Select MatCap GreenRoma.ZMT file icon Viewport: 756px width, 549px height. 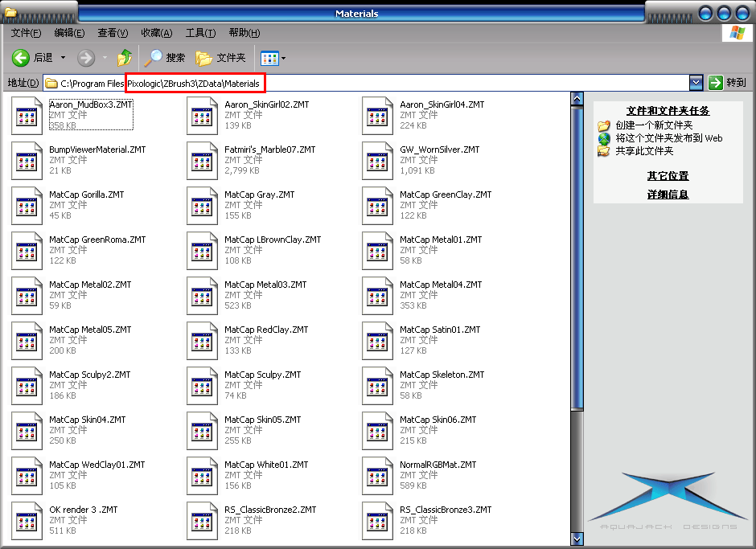click(x=27, y=251)
